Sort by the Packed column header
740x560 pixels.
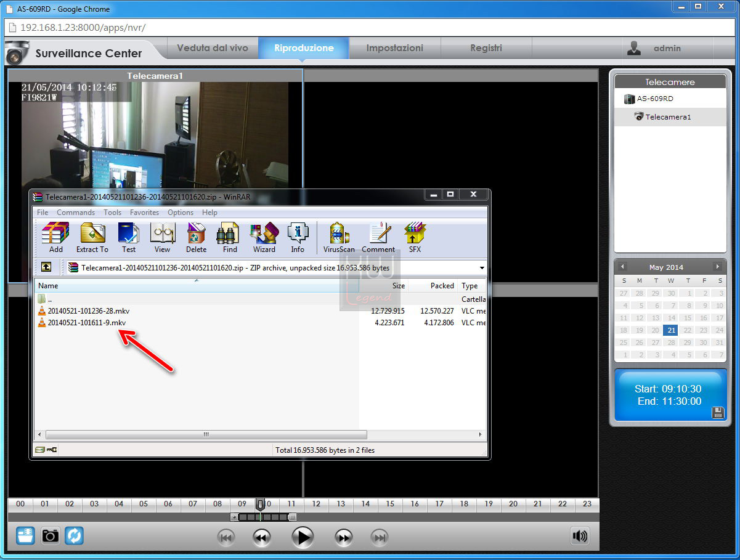click(x=433, y=286)
